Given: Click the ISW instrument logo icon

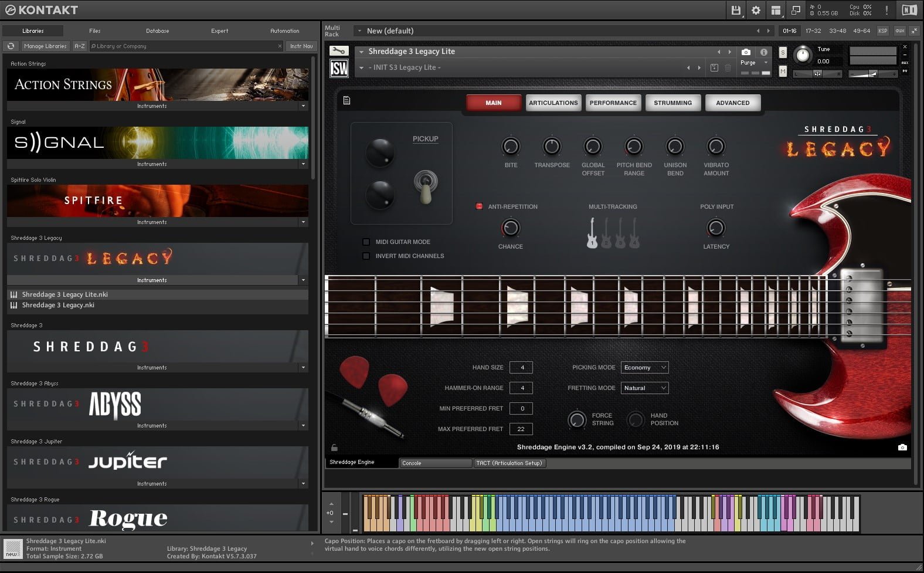Looking at the screenshot, I should coord(339,69).
